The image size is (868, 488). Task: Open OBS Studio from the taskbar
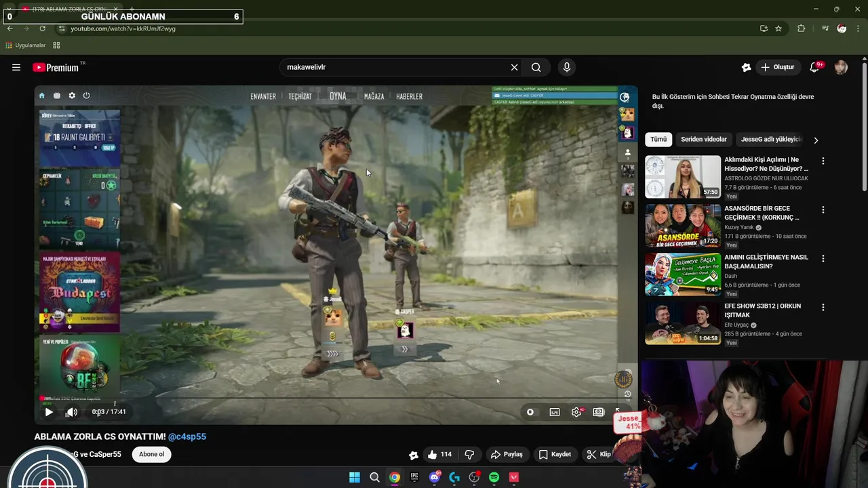[474, 477]
